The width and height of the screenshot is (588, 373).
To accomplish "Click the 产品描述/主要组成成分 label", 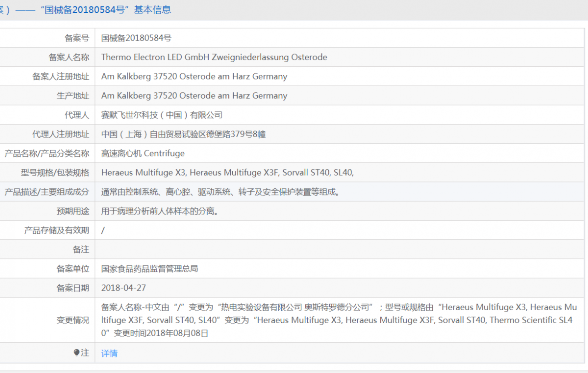I will 47,192.
